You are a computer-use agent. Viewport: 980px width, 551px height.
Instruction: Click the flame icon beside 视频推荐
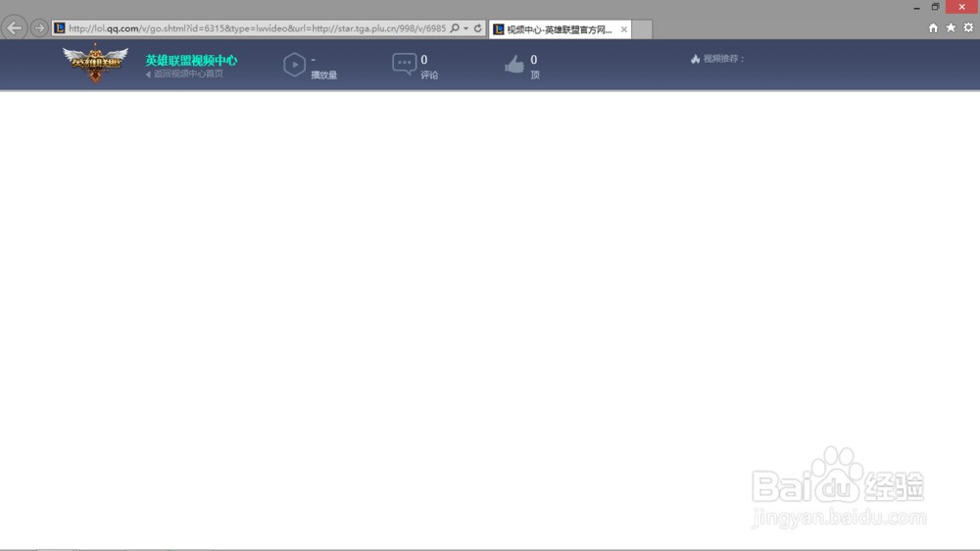(x=695, y=59)
